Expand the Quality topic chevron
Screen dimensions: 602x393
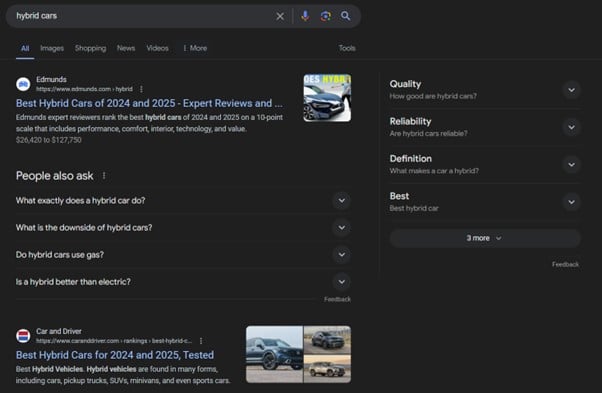[x=571, y=90]
